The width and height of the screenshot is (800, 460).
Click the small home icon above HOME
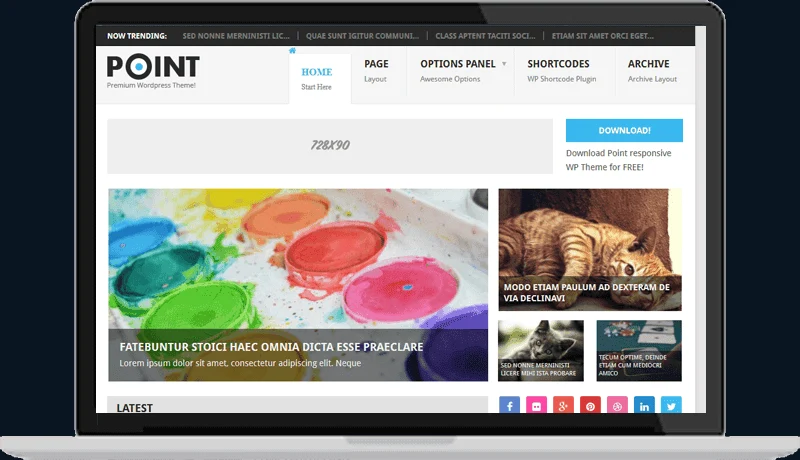pyautogui.click(x=292, y=50)
